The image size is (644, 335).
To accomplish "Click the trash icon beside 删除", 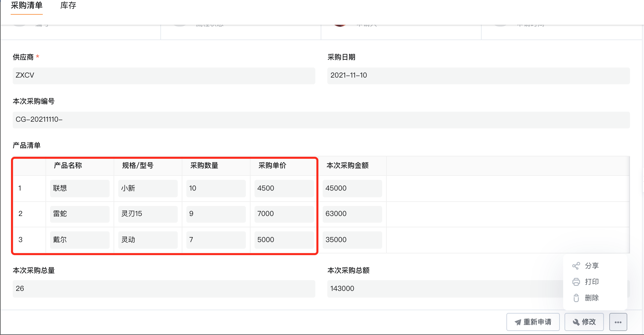I will click(x=576, y=298).
